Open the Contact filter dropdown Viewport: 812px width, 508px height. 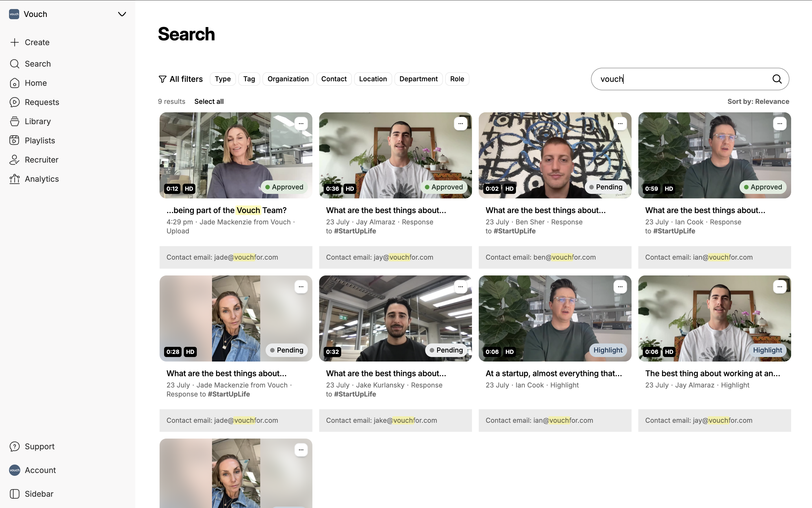coord(334,79)
